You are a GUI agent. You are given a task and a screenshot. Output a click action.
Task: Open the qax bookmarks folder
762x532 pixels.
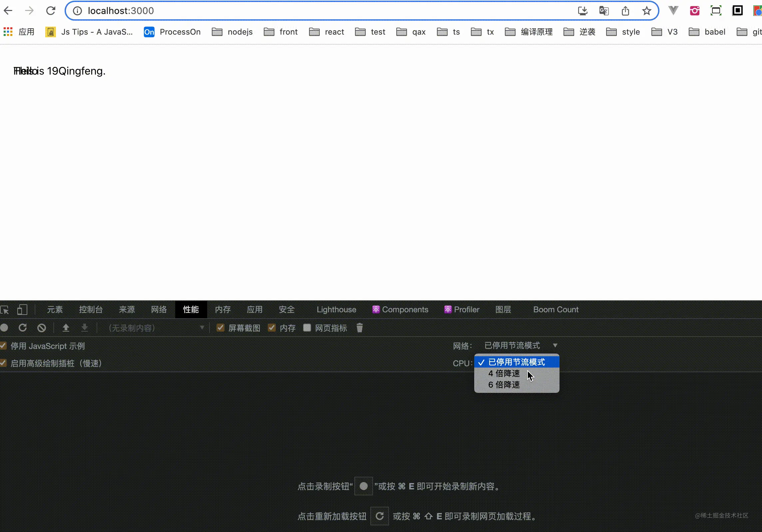411,32
